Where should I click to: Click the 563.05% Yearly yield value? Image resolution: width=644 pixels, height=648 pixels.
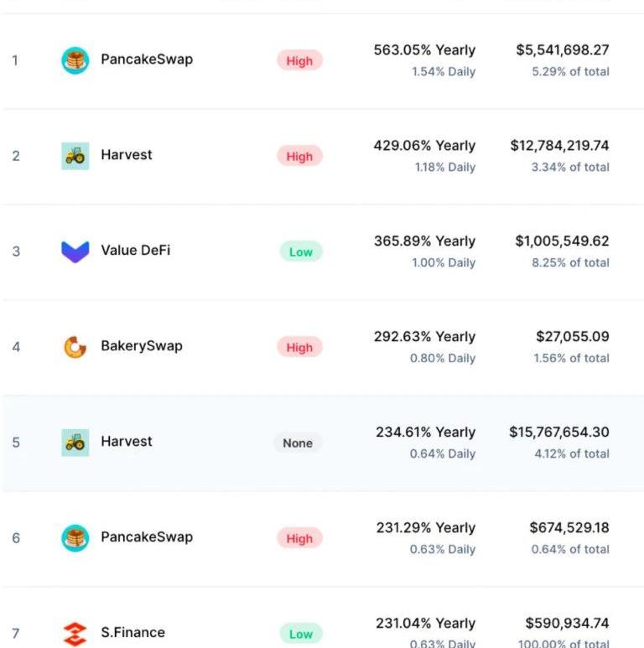pos(424,50)
